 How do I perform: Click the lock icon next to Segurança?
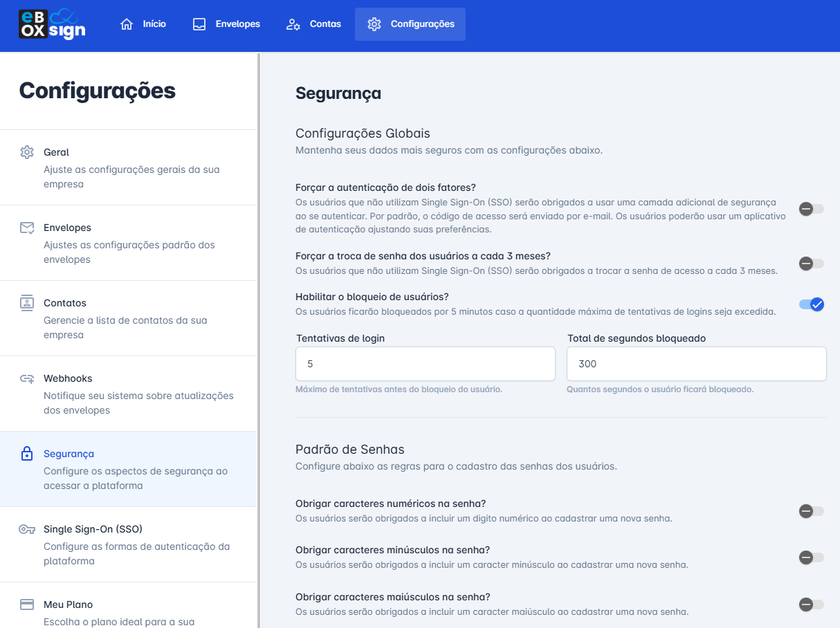pos(26,453)
